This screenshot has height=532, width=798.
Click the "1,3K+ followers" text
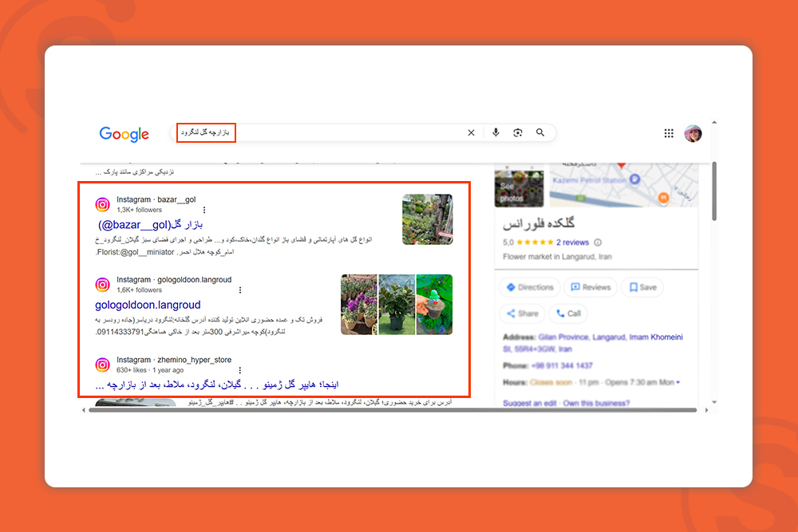coord(139,210)
